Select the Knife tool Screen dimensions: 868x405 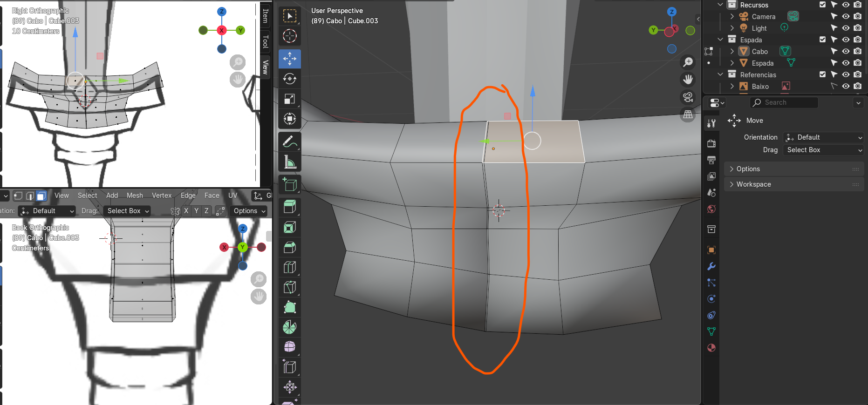pyautogui.click(x=290, y=287)
